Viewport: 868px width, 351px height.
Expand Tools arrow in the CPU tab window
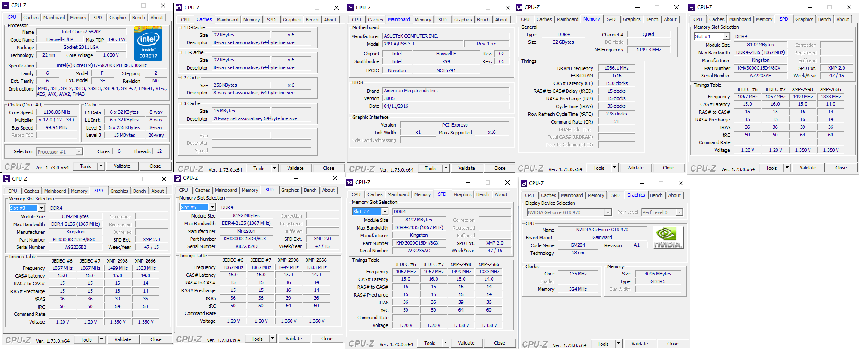101,166
